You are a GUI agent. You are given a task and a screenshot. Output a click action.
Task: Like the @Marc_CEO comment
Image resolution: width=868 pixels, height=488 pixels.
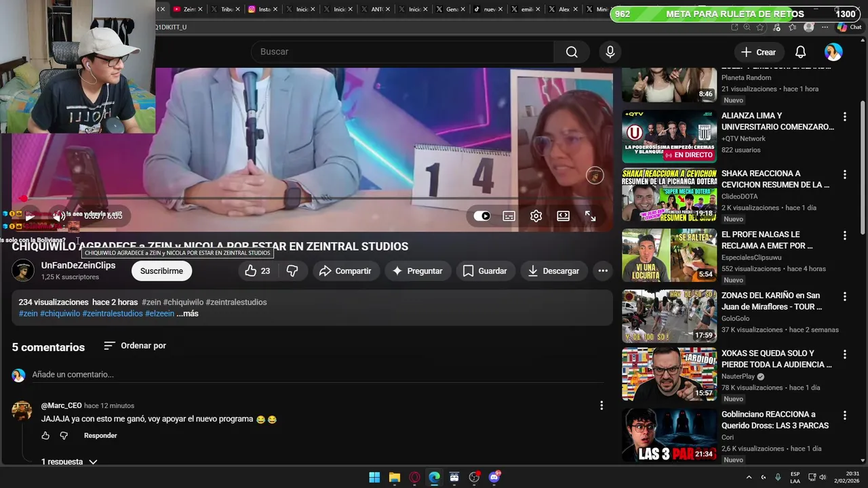pos(45,436)
